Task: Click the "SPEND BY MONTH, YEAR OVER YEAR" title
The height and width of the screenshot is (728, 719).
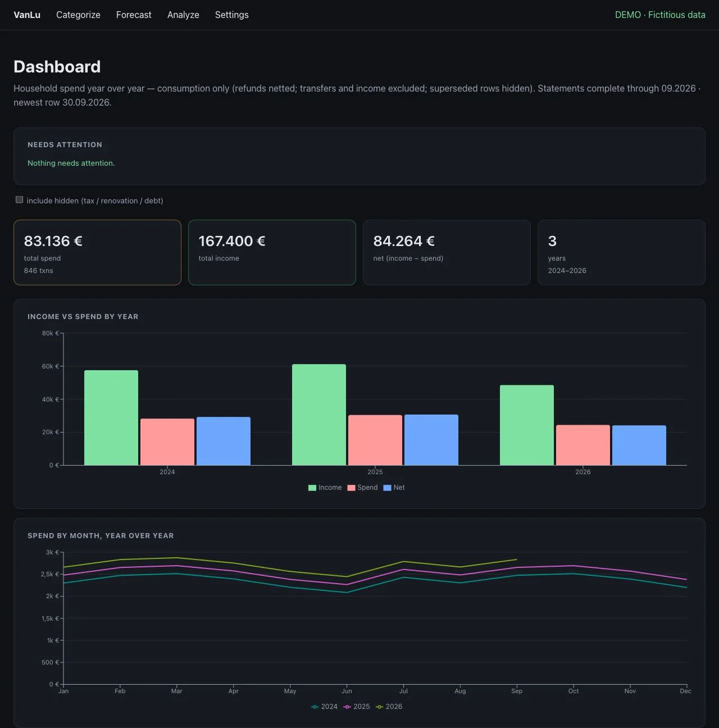Action: (101, 536)
